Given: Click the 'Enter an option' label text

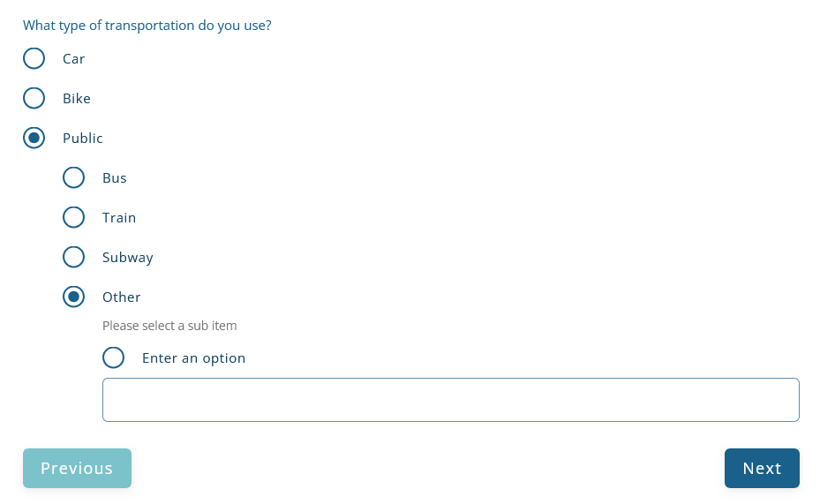Looking at the screenshot, I should pos(193,358).
